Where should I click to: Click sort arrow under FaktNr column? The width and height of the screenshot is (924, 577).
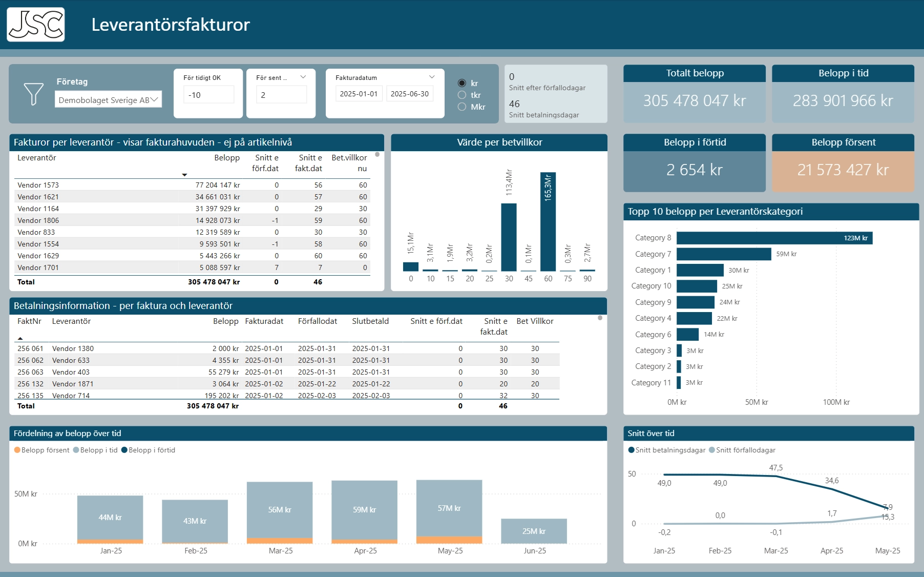coord(20,339)
